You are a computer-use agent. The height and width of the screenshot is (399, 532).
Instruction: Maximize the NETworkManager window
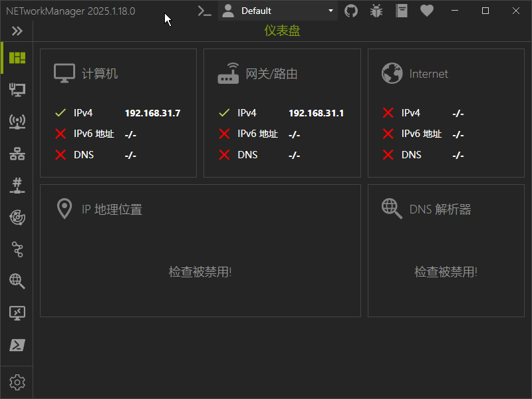[x=485, y=11]
